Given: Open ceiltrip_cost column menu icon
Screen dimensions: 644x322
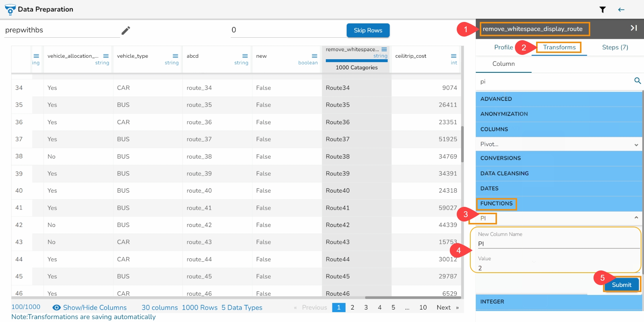Looking at the screenshot, I should 453,56.
